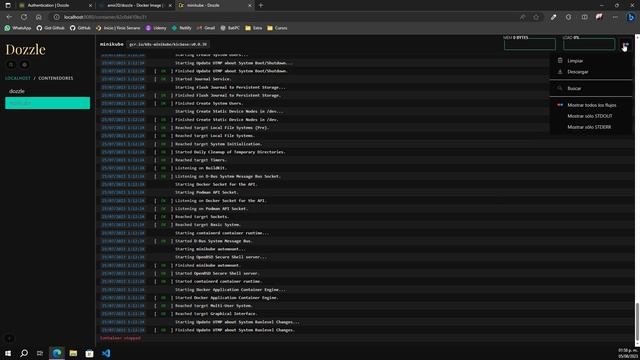Expand the Cursos bookmarks folder
640x360 pixels.
tap(277, 28)
